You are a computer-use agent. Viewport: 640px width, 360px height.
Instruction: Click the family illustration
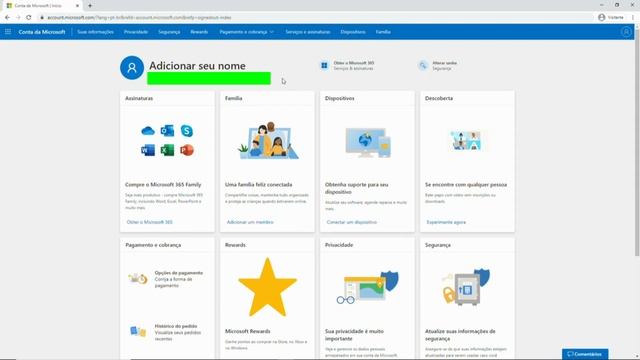click(x=268, y=140)
